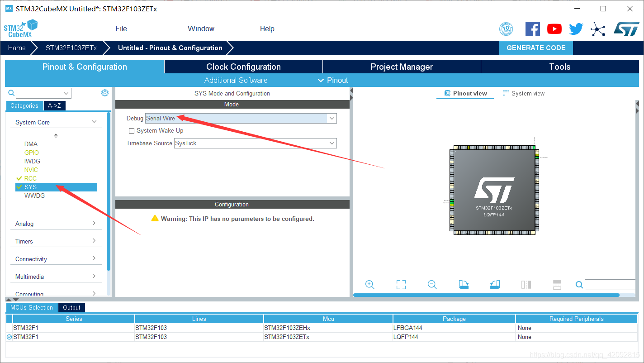Click the categories list vertical scrollbar
The width and height of the screenshot is (644, 363).
click(109, 191)
